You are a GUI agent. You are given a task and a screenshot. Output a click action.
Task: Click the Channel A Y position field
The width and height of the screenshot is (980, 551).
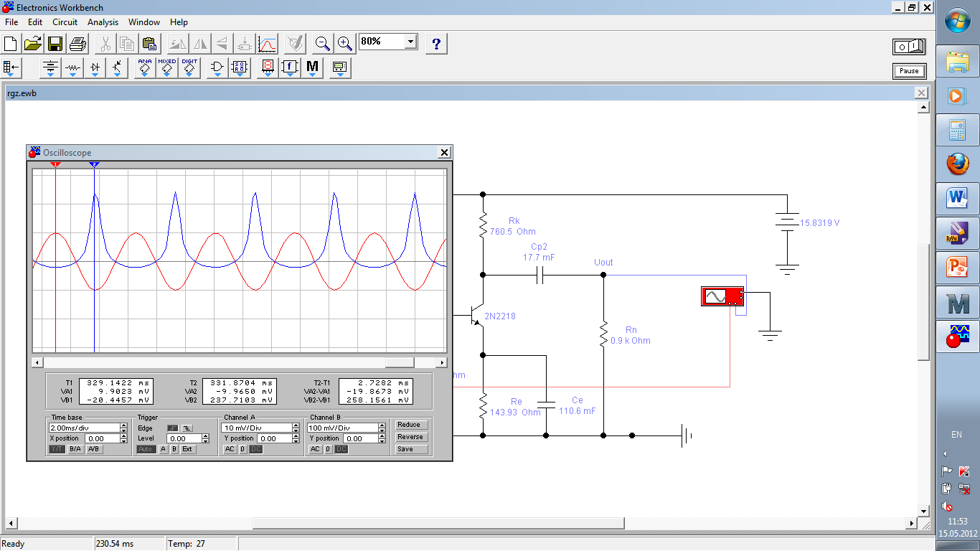tap(274, 438)
